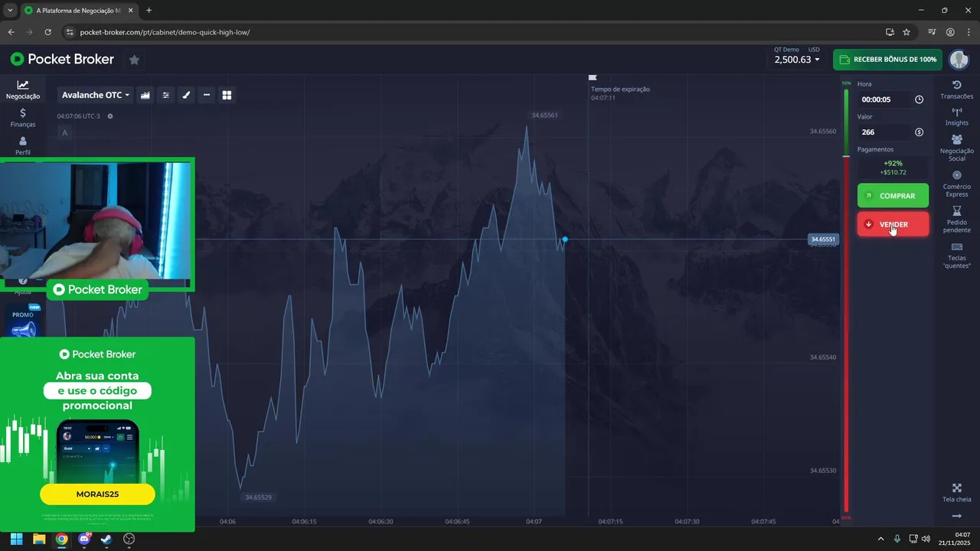Open OBS Studio from the taskbar
The height and width of the screenshot is (551, 980).
(x=129, y=539)
